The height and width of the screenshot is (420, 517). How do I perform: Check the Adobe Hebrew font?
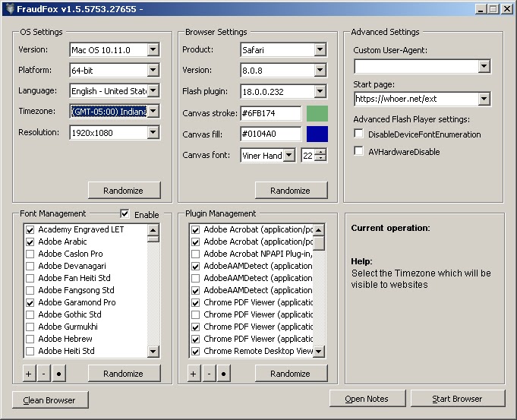30,339
